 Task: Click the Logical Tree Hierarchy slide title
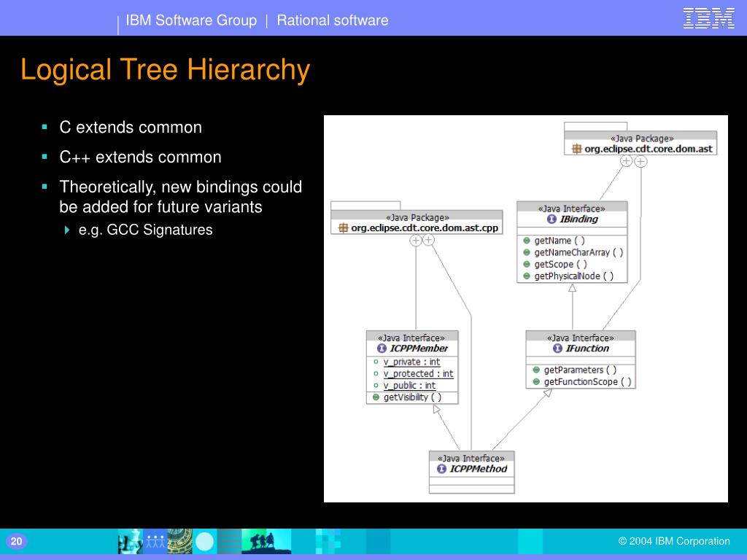166,69
